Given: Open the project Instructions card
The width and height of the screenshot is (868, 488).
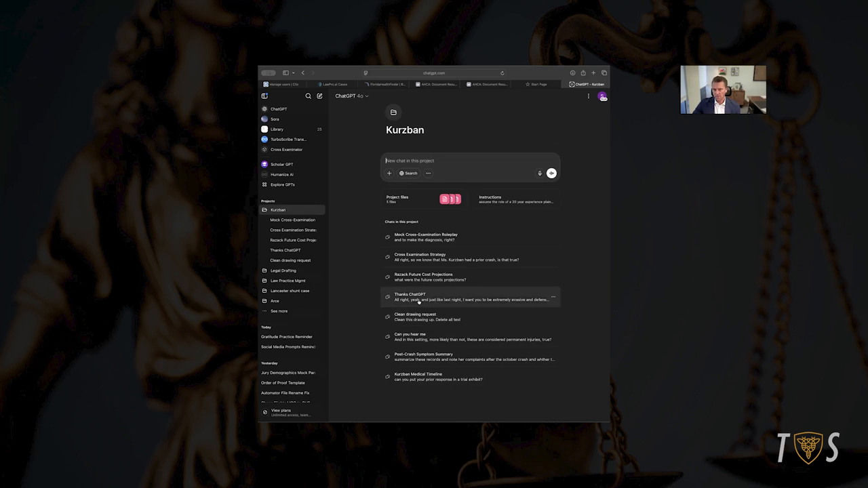Looking at the screenshot, I should [x=517, y=199].
